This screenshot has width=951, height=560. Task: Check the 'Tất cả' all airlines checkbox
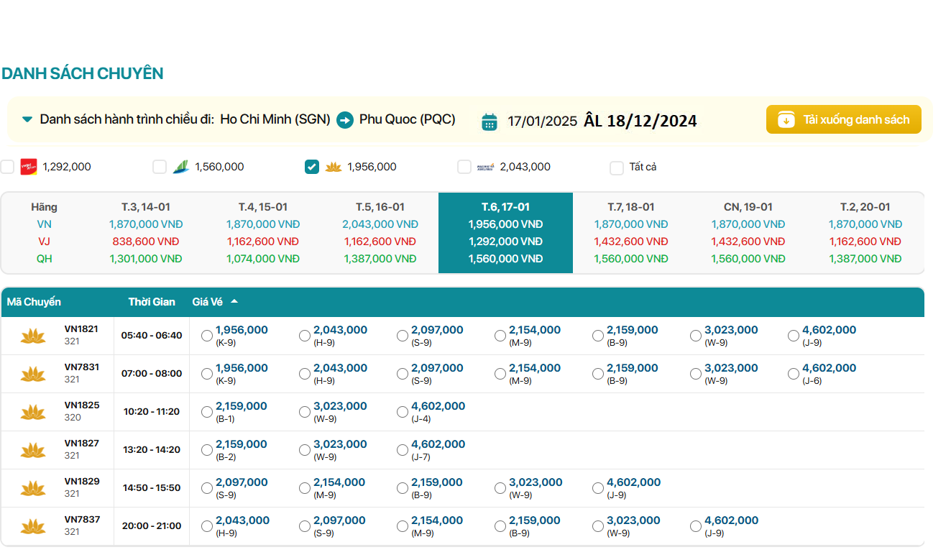[x=617, y=167]
